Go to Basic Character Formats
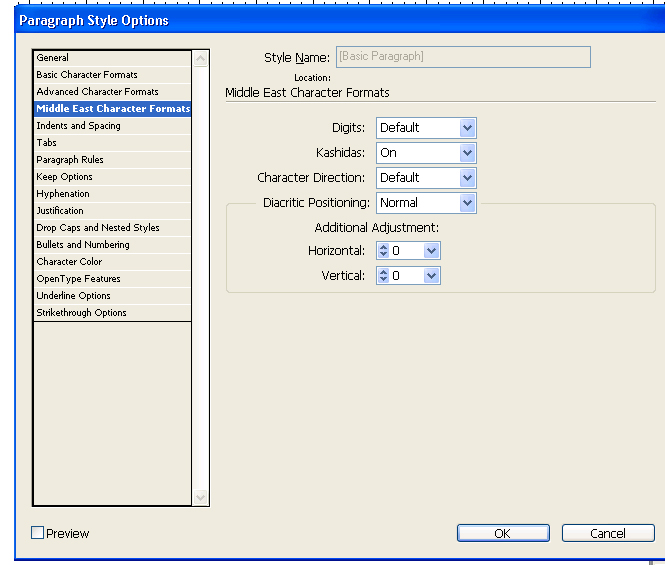665x565 pixels. [x=87, y=75]
